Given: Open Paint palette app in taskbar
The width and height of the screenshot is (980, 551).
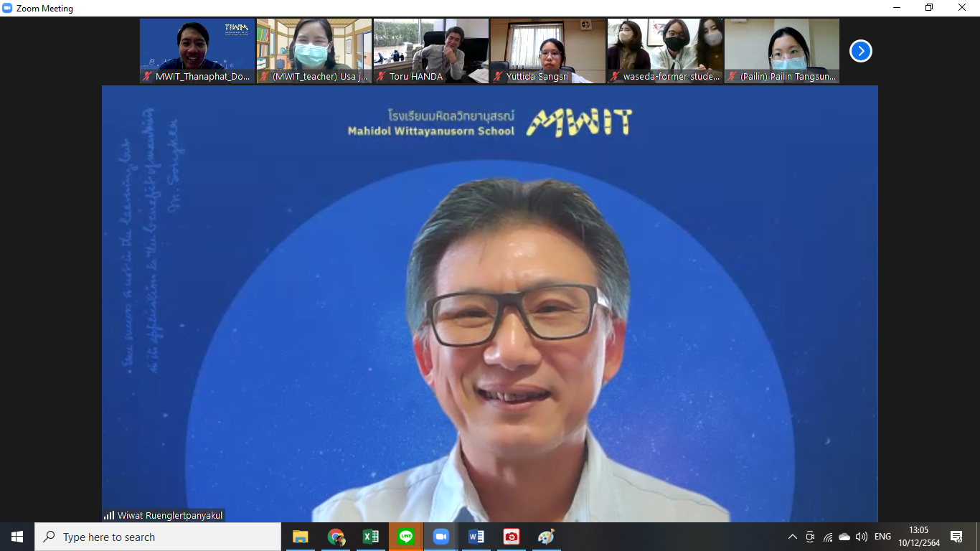Looking at the screenshot, I should point(546,537).
